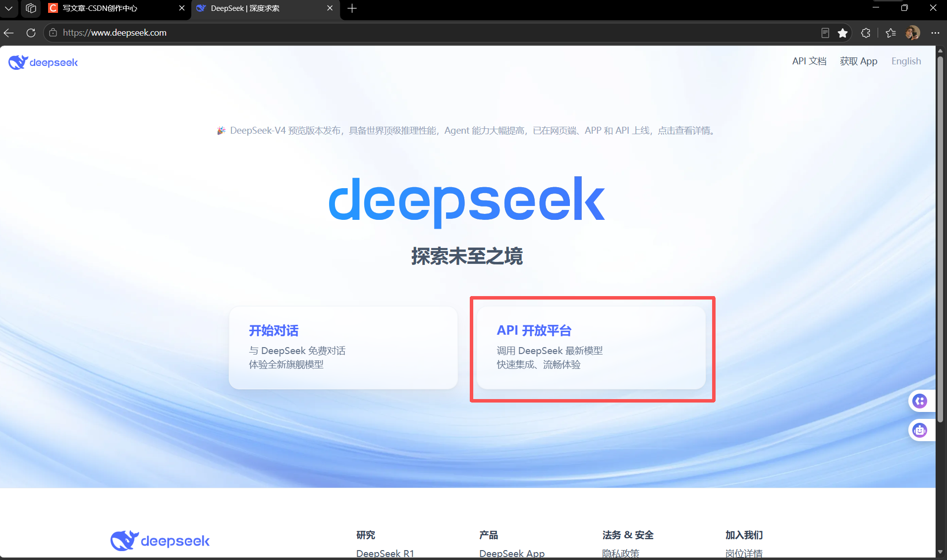
Task: Click the 法务 & 安全 footer heading
Action: click(628, 535)
